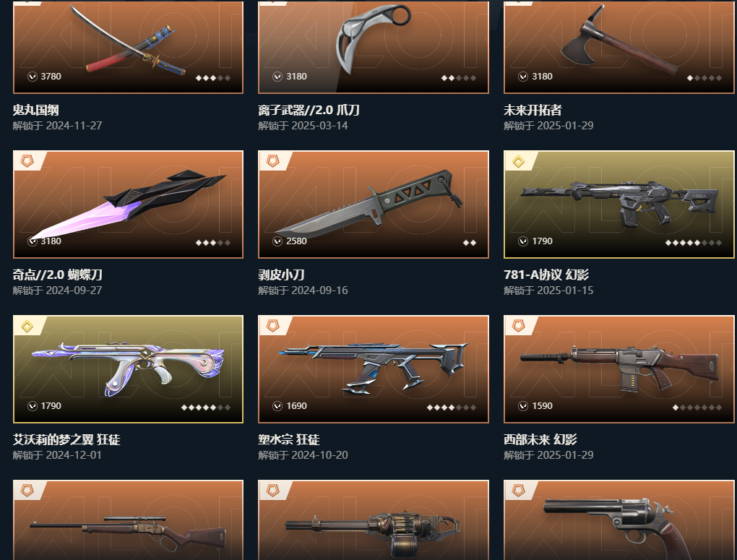This screenshot has width=737, height=560.
Task: Select the level diamonds on 鬼丸国纲 card
Action: tap(213, 77)
